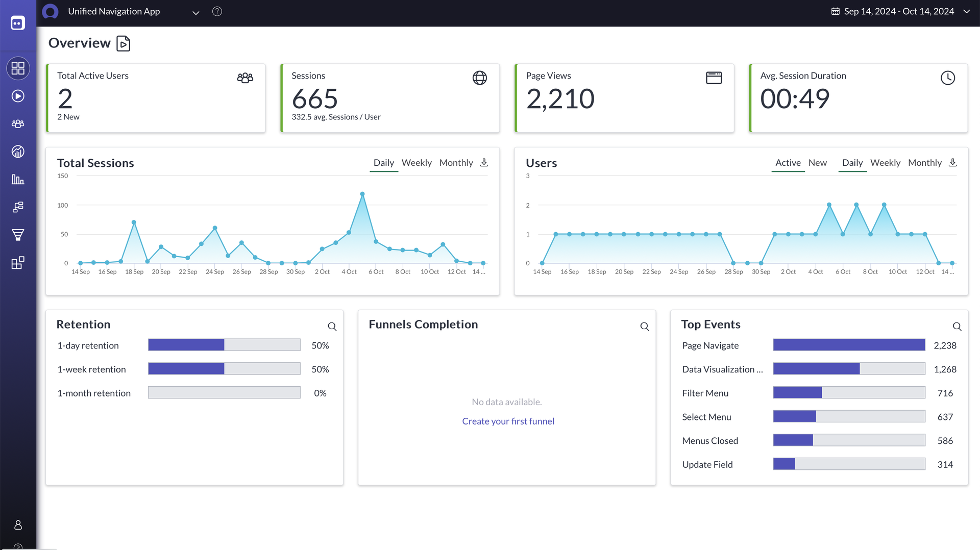Click the Page Navigate event bar
980x550 pixels.
click(849, 345)
